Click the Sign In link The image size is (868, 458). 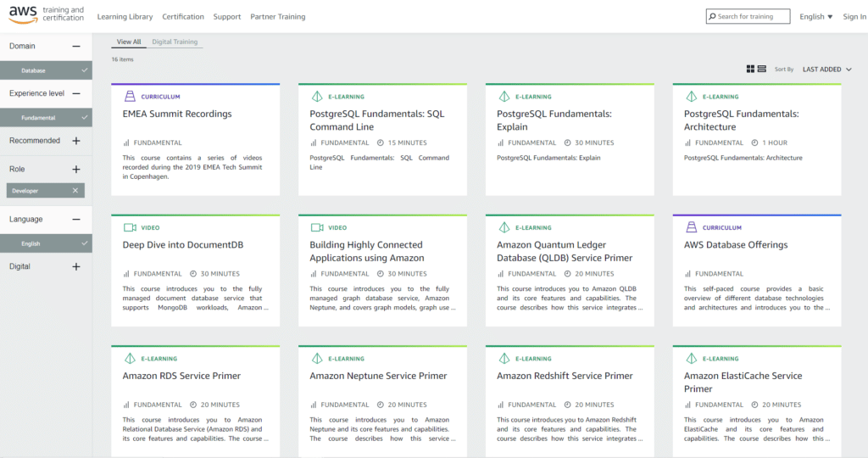click(x=854, y=17)
